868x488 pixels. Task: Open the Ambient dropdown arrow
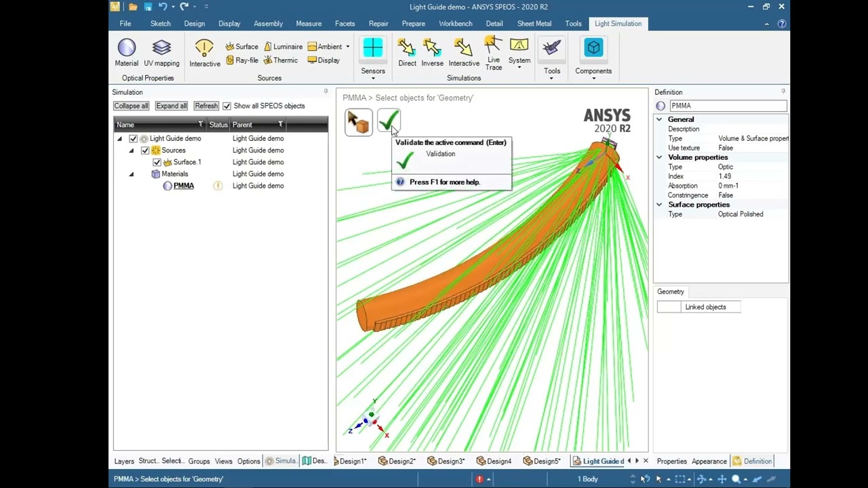coord(347,47)
